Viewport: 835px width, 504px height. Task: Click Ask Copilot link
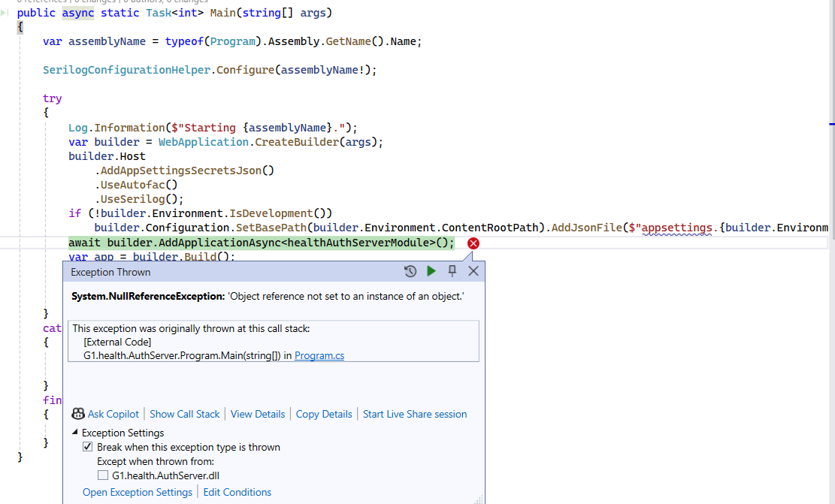pyautogui.click(x=113, y=414)
